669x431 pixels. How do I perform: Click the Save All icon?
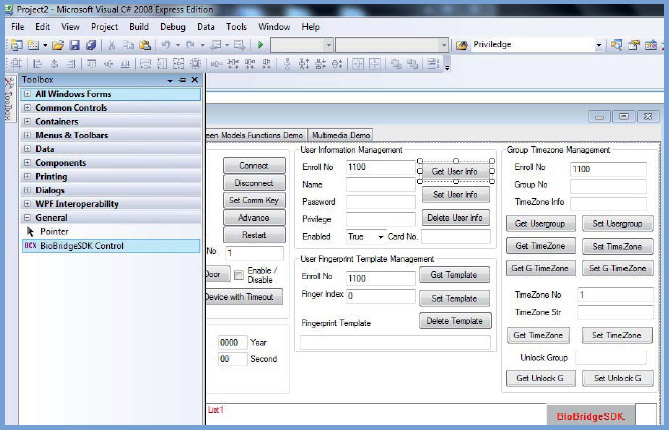pyautogui.click(x=90, y=44)
